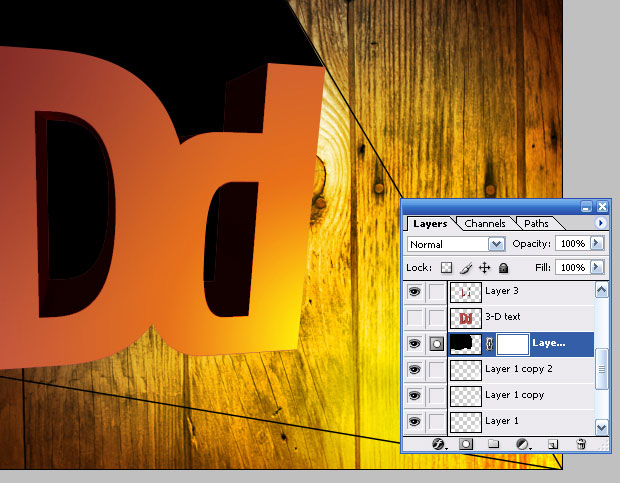The height and width of the screenshot is (483, 620).
Task: Close the Layers palette
Action: click(x=602, y=207)
